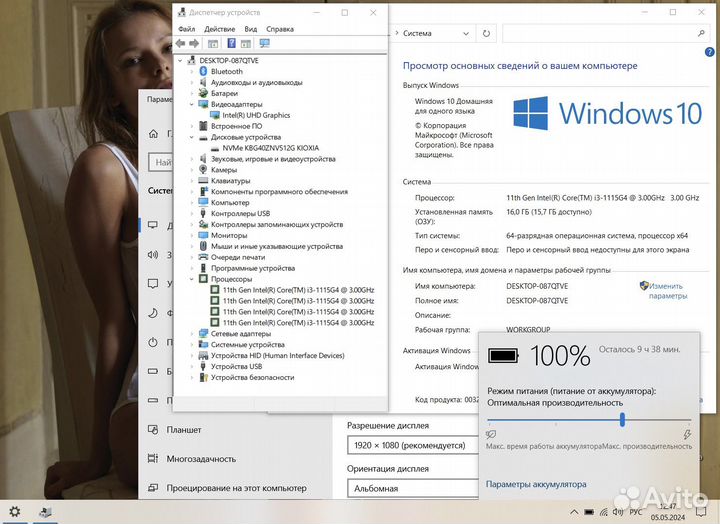Viewport: 720px width, 524px height.
Task: Select Устройства USB category
Action: coord(236,366)
